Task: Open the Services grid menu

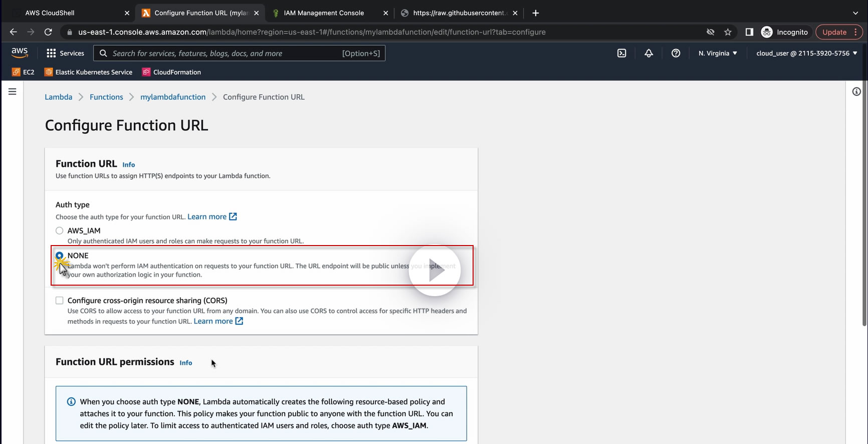Action: [x=65, y=53]
